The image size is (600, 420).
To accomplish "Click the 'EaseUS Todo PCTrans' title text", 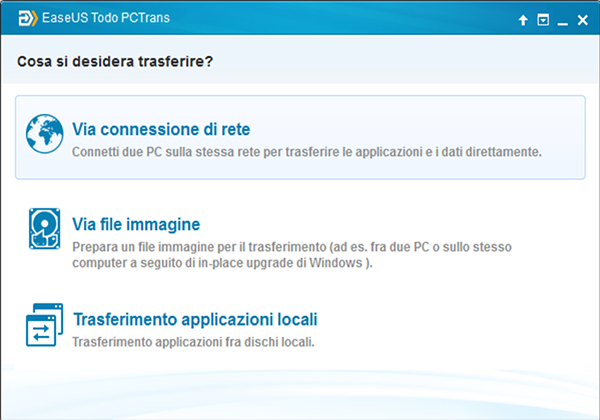I will pyautogui.click(x=106, y=18).
